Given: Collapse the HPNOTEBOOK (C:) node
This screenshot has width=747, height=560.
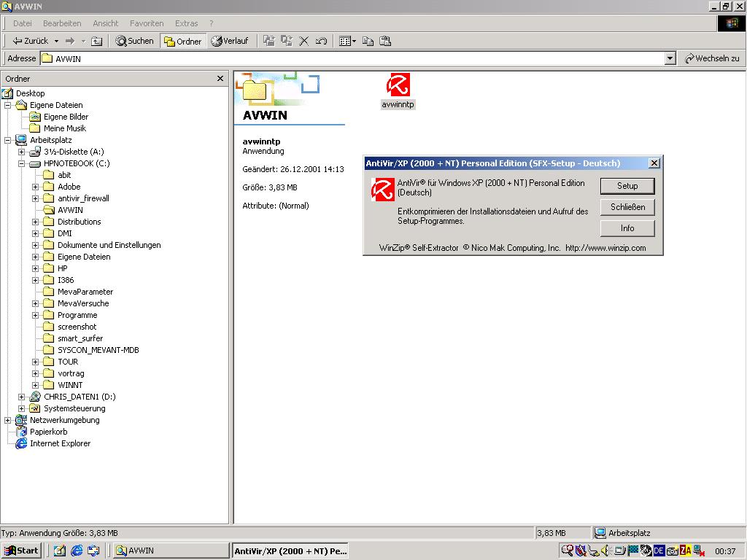Looking at the screenshot, I should (x=21, y=163).
